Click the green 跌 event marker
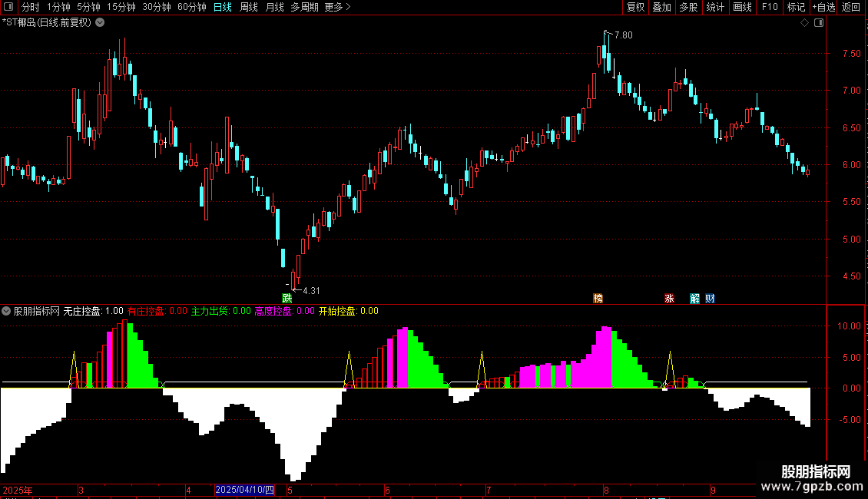This screenshot has height=499, width=868. [287, 298]
